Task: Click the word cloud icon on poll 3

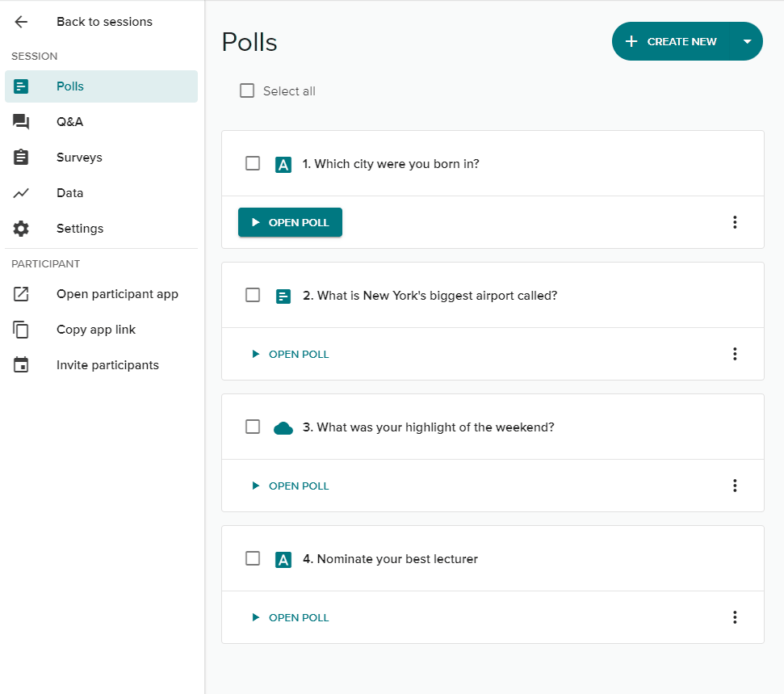Action: 283,427
